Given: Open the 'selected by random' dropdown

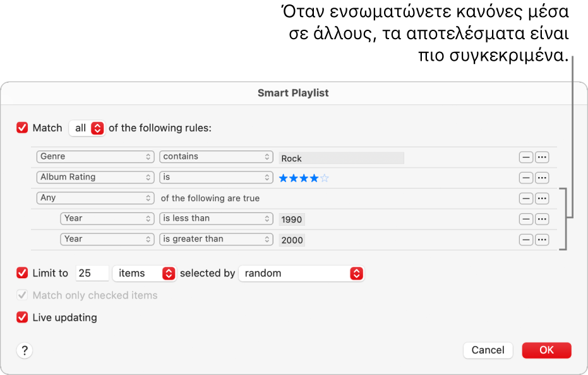Looking at the screenshot, I should point(301,273).
